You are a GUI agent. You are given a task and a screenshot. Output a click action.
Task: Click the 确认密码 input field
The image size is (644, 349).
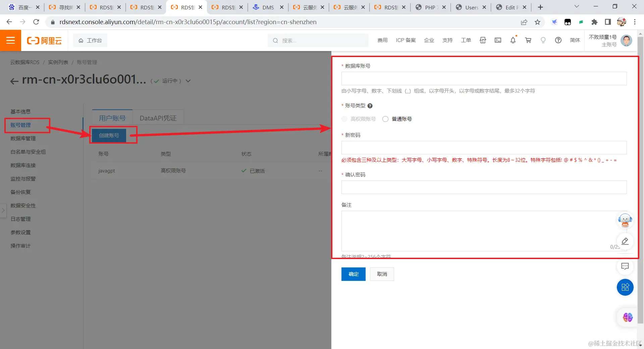[x=484, y=187]
